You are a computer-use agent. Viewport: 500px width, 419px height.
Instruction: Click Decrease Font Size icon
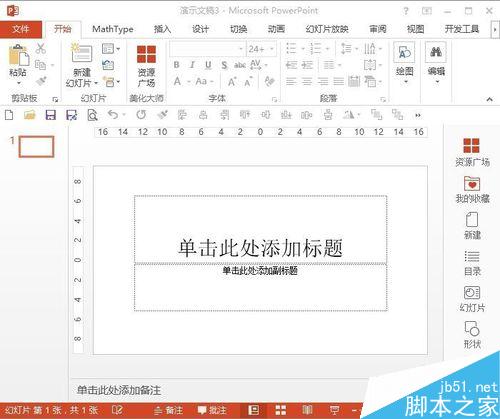click(248, 82)
